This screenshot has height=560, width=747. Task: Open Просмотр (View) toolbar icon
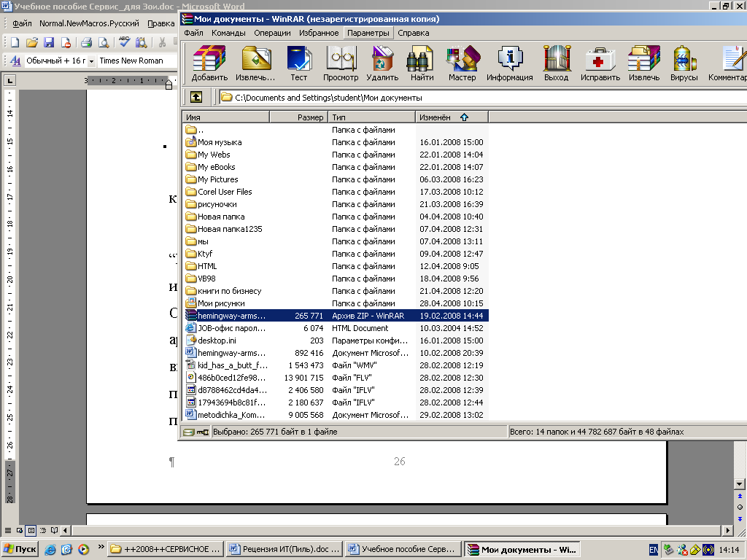point(341,63)
